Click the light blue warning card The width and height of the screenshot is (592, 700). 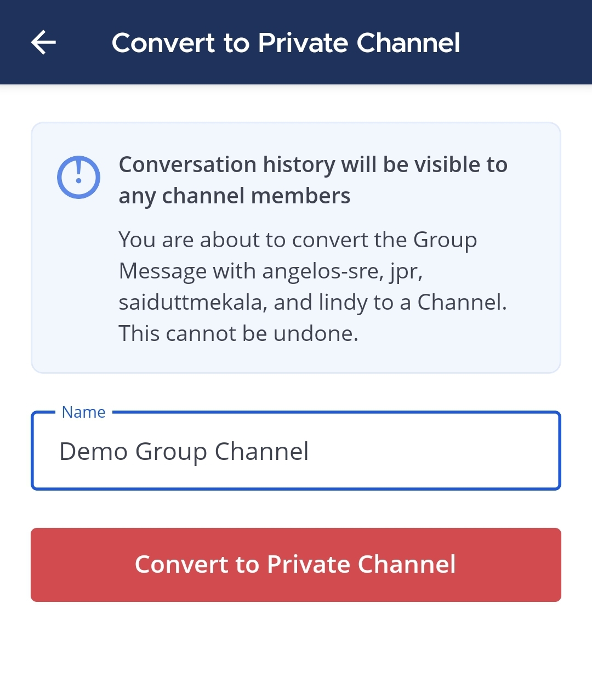tap(296, 247)
